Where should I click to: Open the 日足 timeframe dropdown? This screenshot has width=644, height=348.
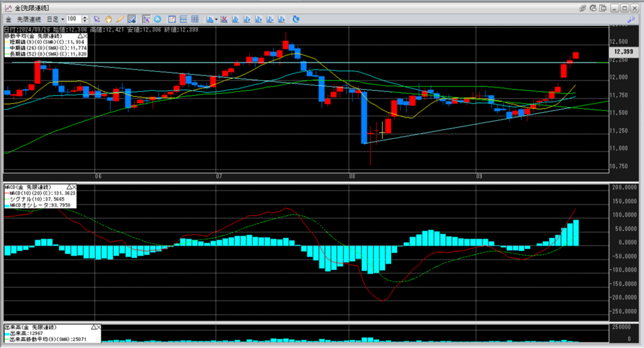[x=55, y=20]
